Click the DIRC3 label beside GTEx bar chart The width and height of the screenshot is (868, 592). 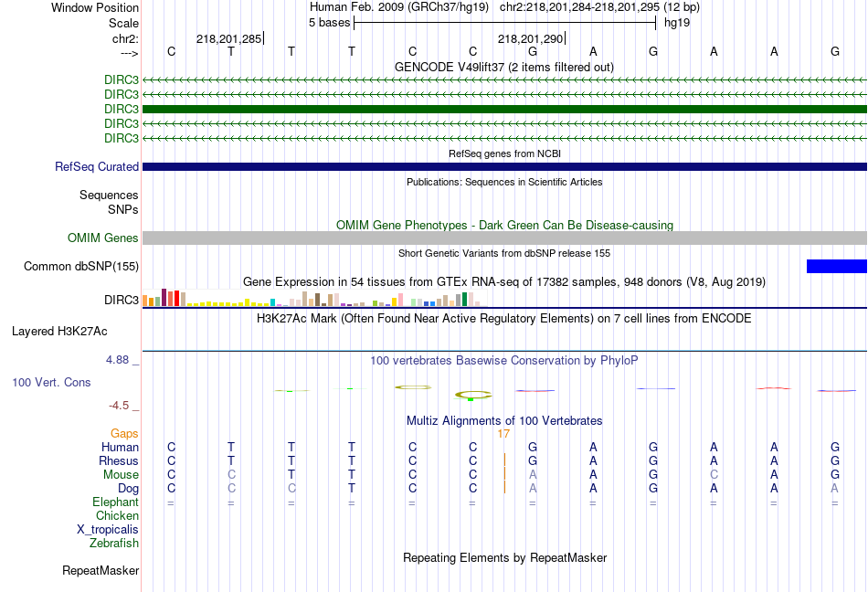pyautogui.click(x=122, y=300)
